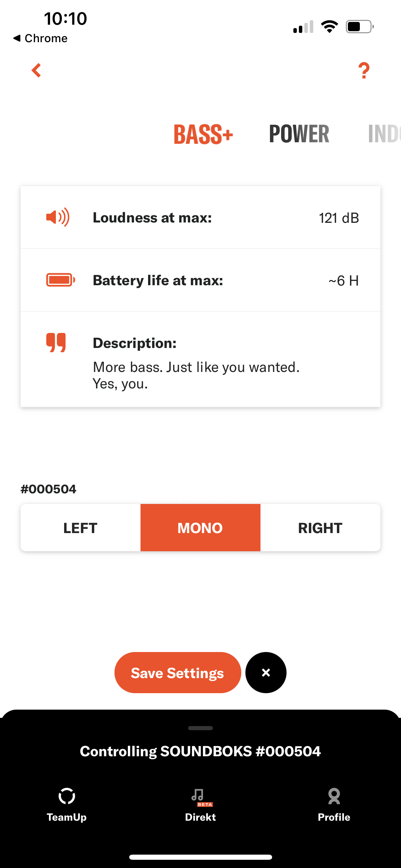Go to the Profile section

pyautogui.click(x=334, y=804)
